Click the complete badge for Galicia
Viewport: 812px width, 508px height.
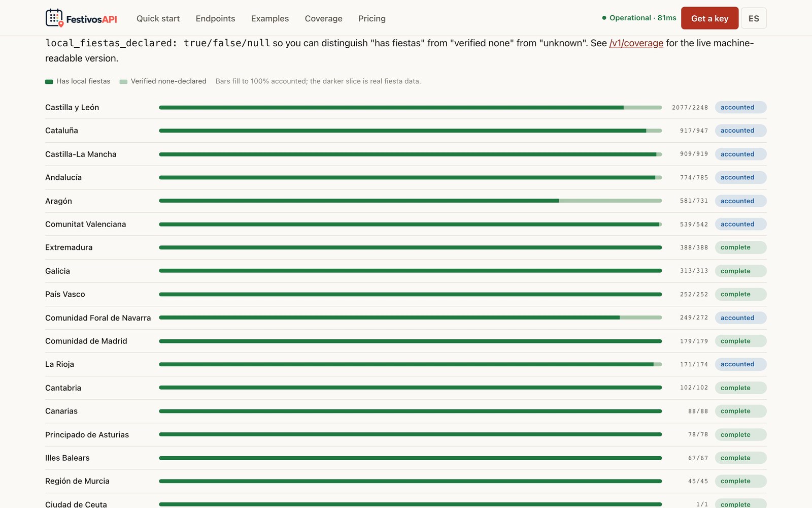(x=740, y=271)
